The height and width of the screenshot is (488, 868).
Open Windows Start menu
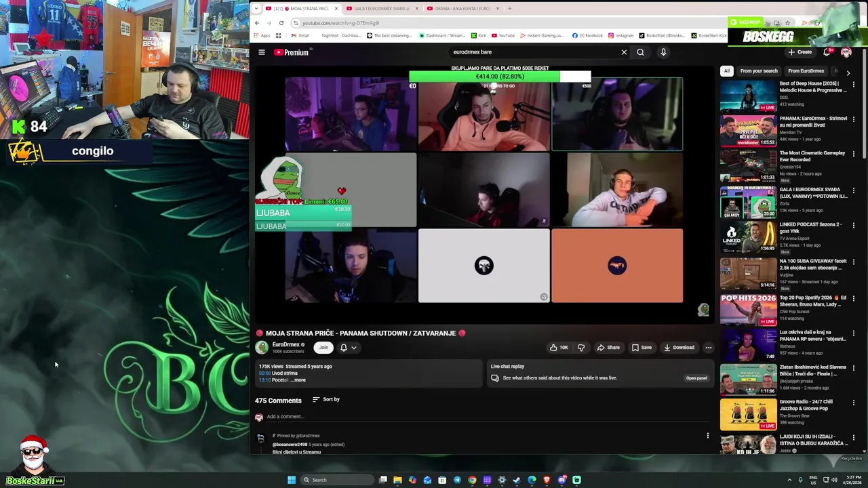pos(292,480)
